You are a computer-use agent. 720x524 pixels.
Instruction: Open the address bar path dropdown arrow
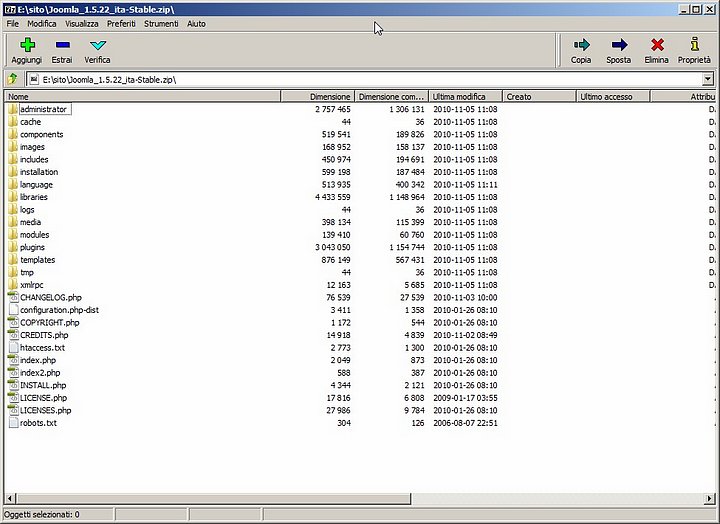[708, 79]
